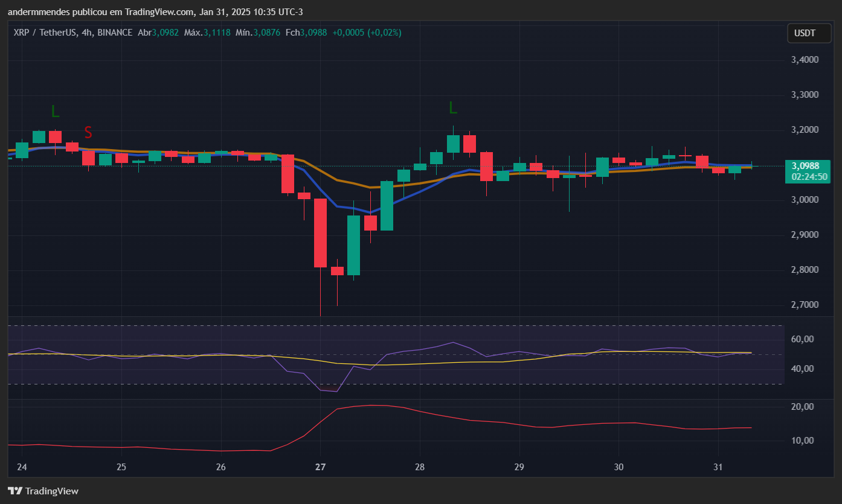Screen dimensions: 842x504
Task: Click the tallest red candle at day 27
Action: click(320, 233)
